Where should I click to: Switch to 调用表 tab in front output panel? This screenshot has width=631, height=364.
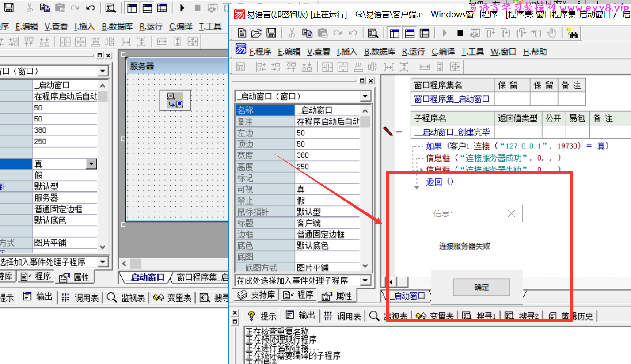pos(342,316)
